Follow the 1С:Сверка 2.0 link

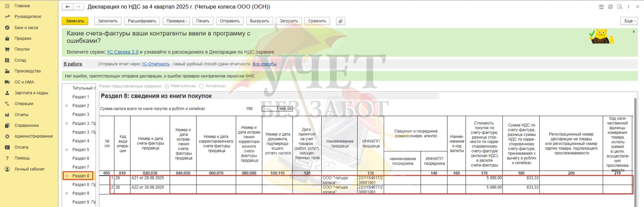(122, 52)
